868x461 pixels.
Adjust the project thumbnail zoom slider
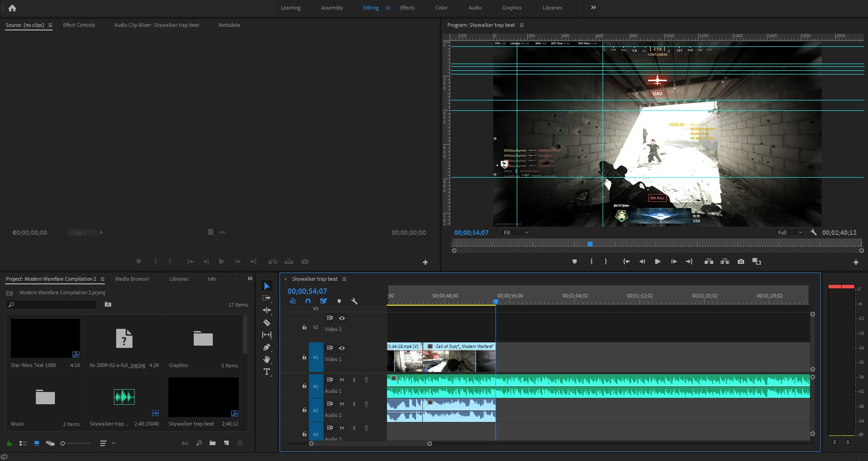(x=63, y=443)
